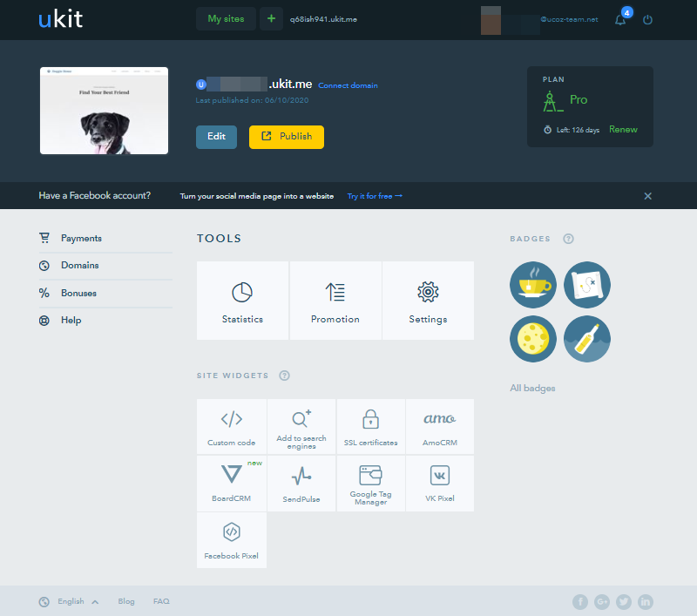Open the Custom code widget

click(231, 426)
